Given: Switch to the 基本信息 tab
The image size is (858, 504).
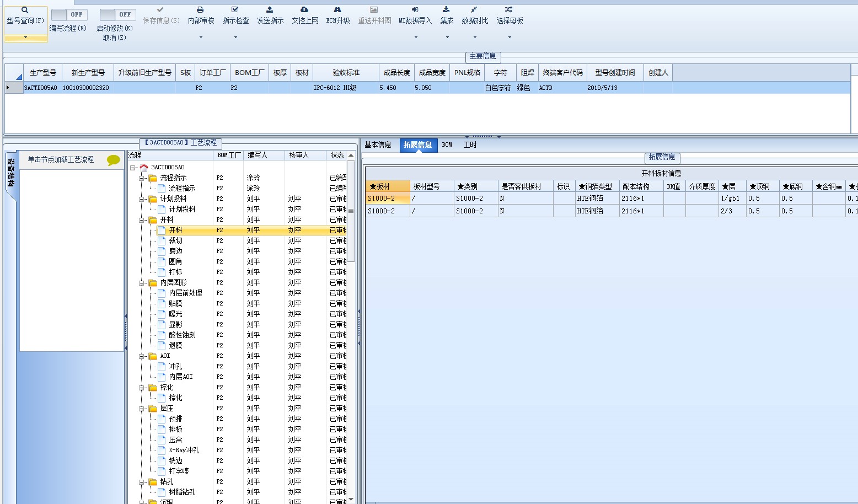Looking at the screenshot, I should (x=378, y=145).
